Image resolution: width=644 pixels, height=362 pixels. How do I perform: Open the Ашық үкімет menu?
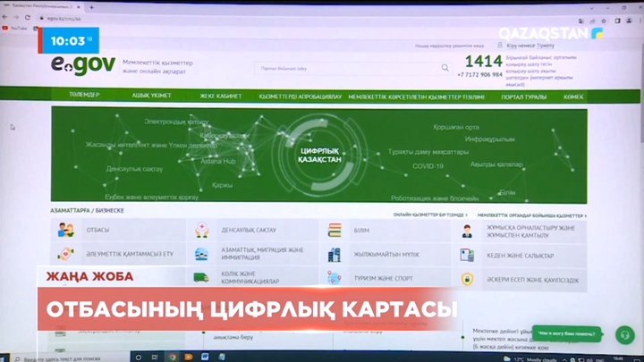pyautogui.click(x=151, y=96)
